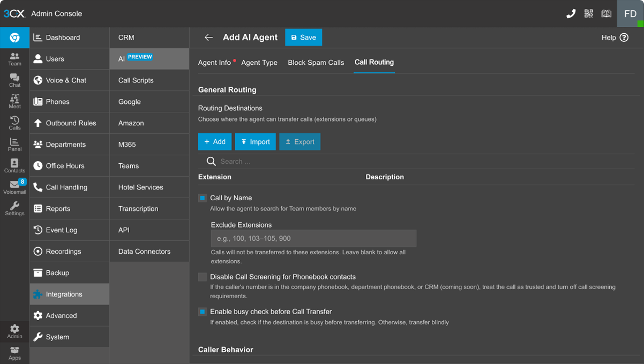The height and width of the screenshot is (364, 644).
Task: Click the dialer phone icon in top bar
Action: (571, 14)
